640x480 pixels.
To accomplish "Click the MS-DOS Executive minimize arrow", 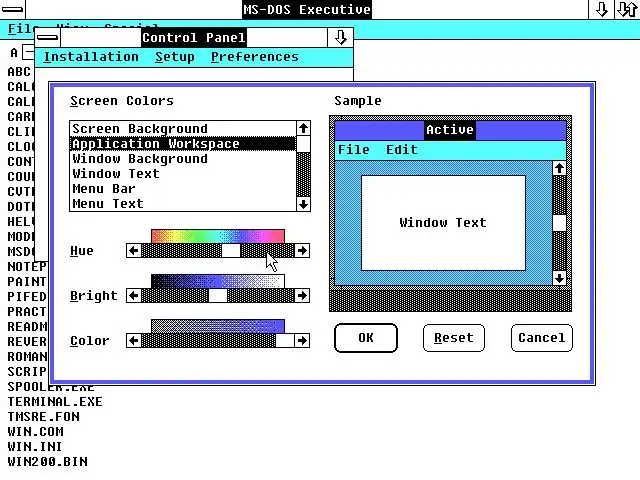I will (x=601, y=9).
